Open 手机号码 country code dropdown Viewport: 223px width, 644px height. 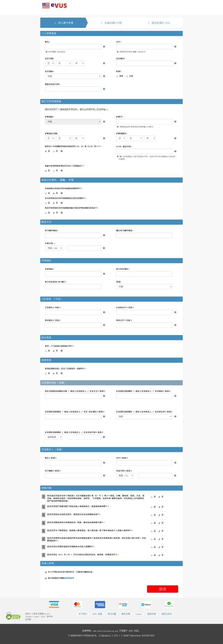[x=54, y=248]
